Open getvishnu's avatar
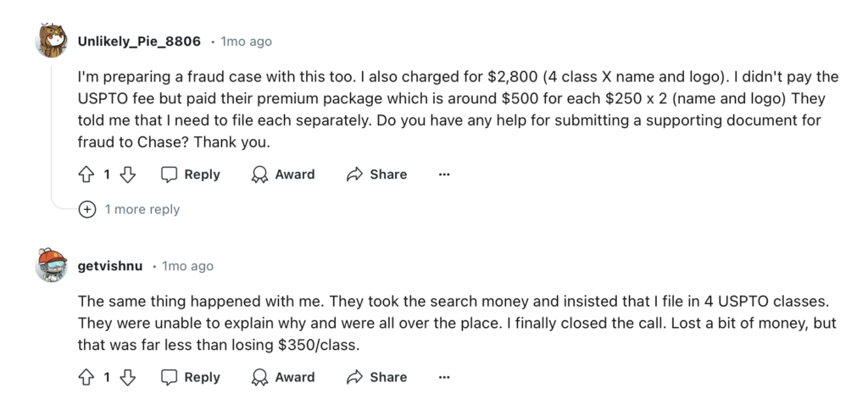 pos(52,266)
